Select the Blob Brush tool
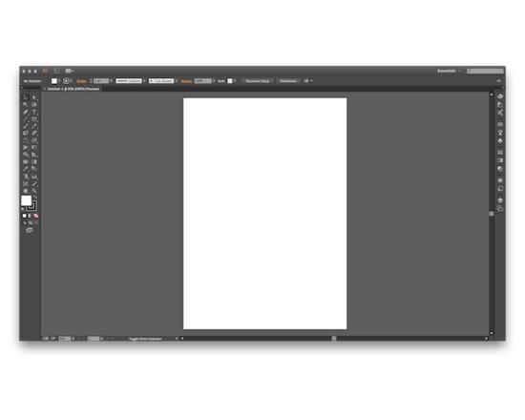This screenshot has height=420, width=525. tap(26, 133)
